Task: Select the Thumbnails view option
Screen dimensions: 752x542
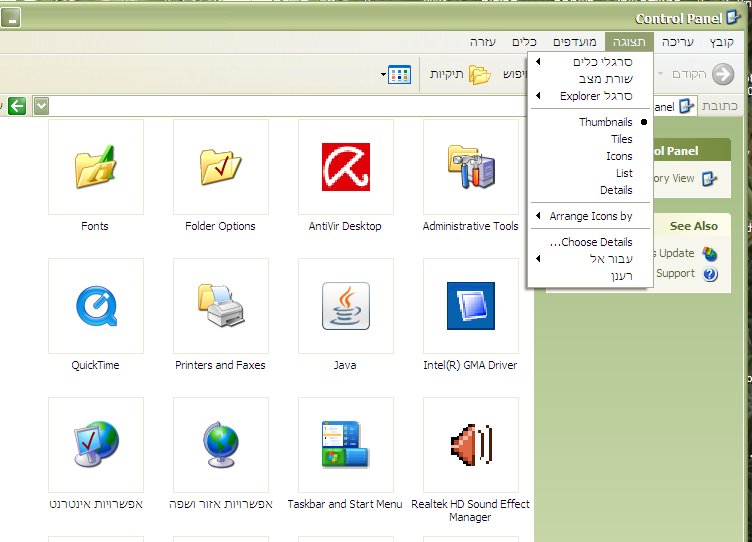Action: click(x=590, y=122)
